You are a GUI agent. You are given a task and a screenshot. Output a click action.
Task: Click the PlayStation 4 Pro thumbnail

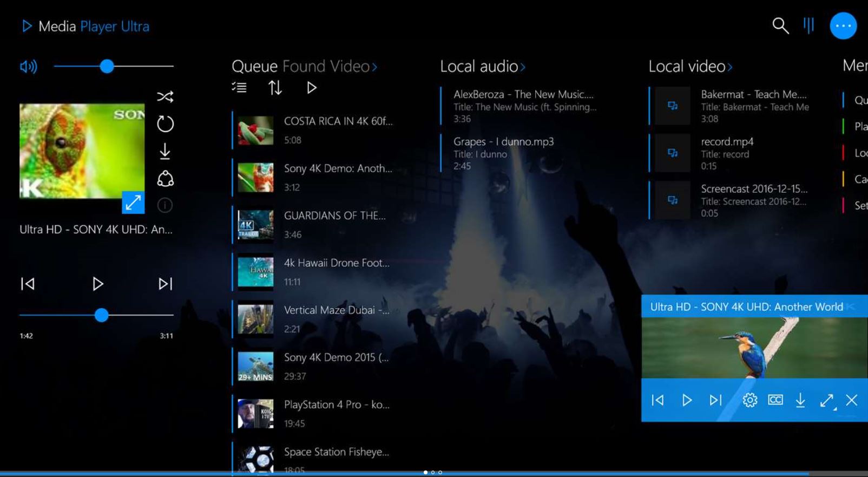coord(255,413)
